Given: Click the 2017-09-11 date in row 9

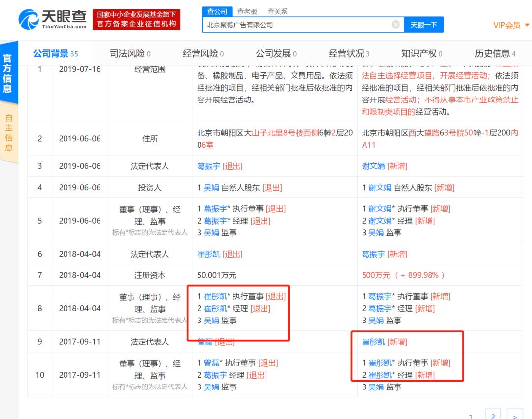Looking at the screenshot, I should pyautogui.click(x=80, y=342).
